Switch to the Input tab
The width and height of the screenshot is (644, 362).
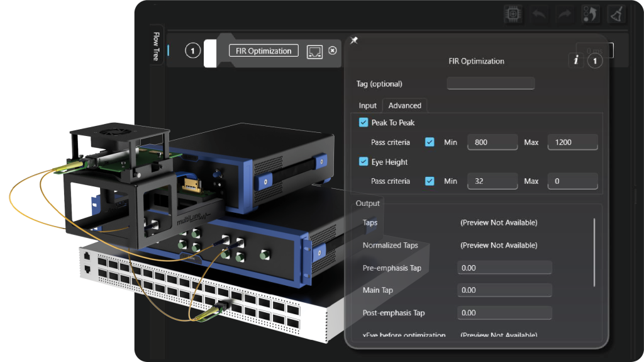(x=367, y=106)
